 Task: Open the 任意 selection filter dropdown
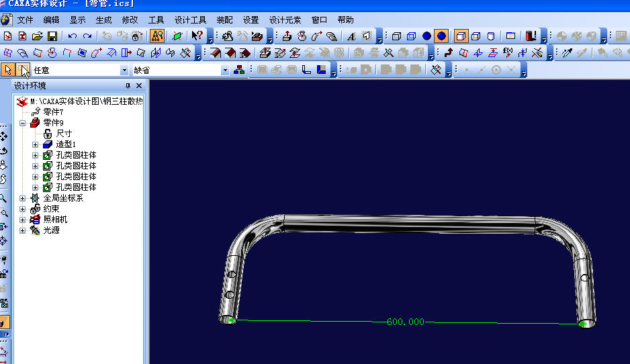[124, 71]
